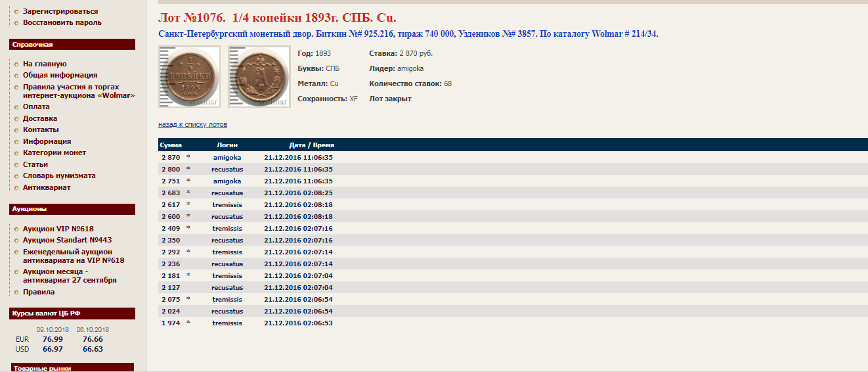Open 'Правила участия в торгах' rules link

(71, 87)
